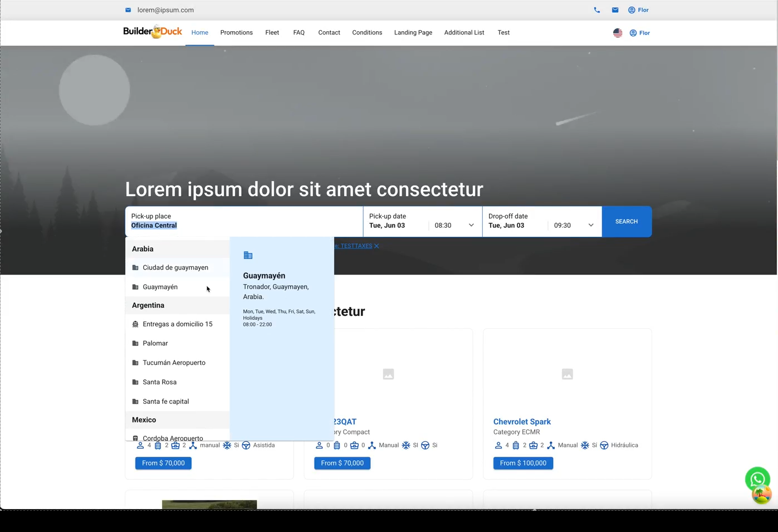Select Guaymayén from the location list
778x532 pixels.
pyautogui.click(x=160, y=287)
